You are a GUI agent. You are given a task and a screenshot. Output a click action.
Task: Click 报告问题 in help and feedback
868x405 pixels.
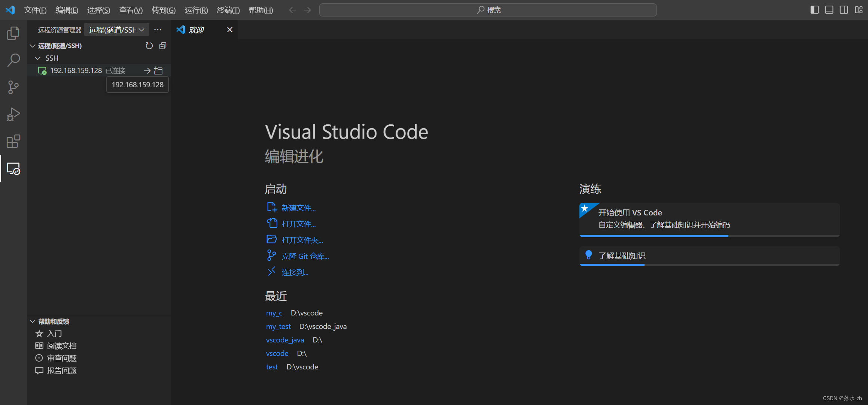point(62,371)
